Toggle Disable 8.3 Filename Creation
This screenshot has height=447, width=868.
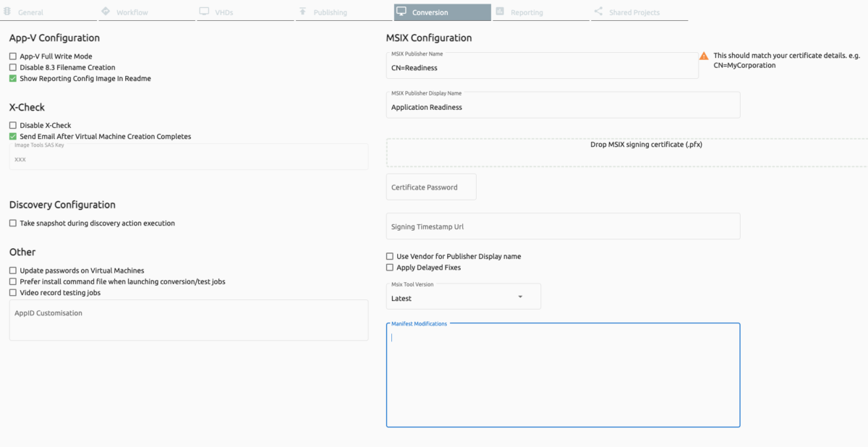coord(13,67)
